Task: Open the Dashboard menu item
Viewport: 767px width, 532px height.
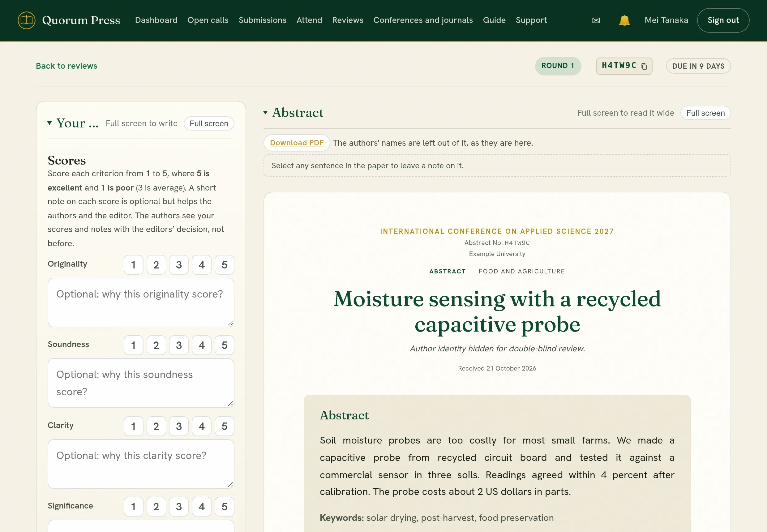Action: 156,20
